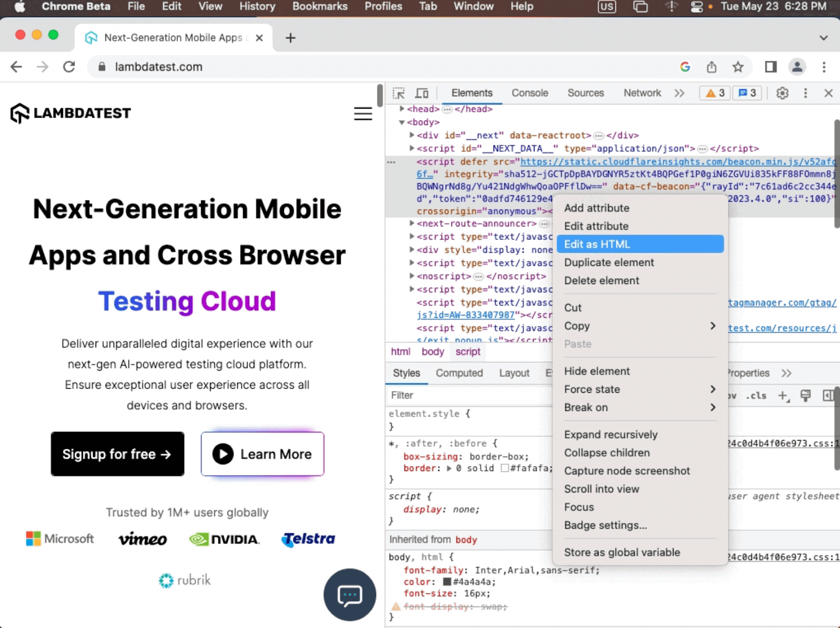Expand the next-route-announcer node
The image size is (840, 628).
click(412, 223)
